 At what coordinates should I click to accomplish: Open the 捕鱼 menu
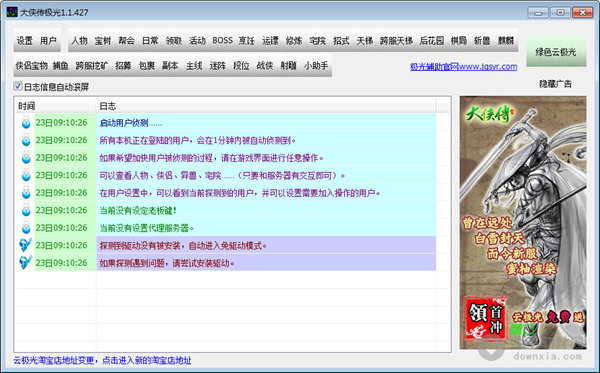(x=60, y=66)
